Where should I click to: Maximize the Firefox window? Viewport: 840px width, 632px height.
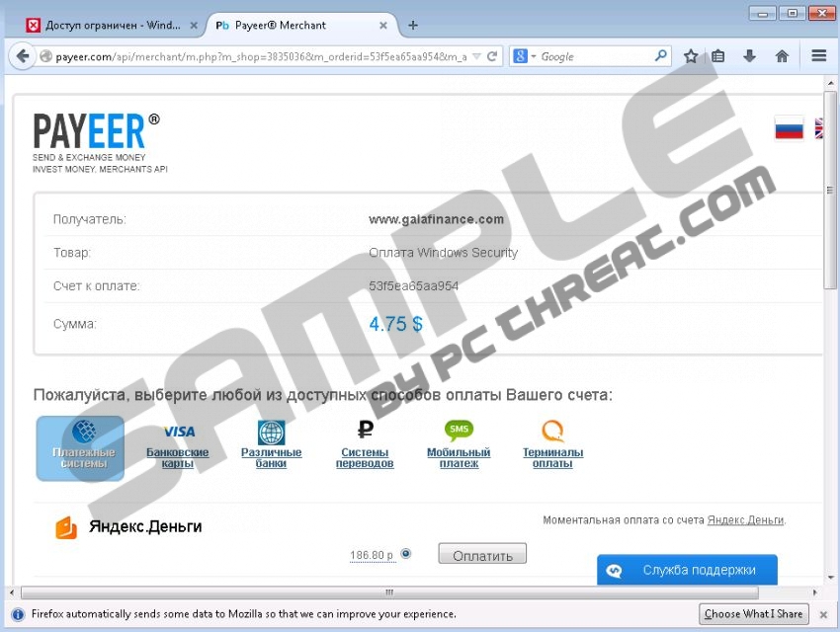(x=792, y=14)
